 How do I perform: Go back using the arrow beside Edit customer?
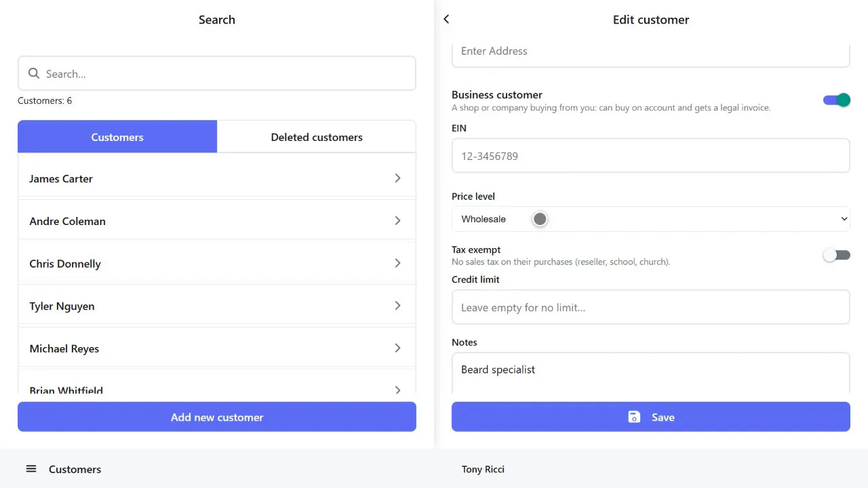446,19
